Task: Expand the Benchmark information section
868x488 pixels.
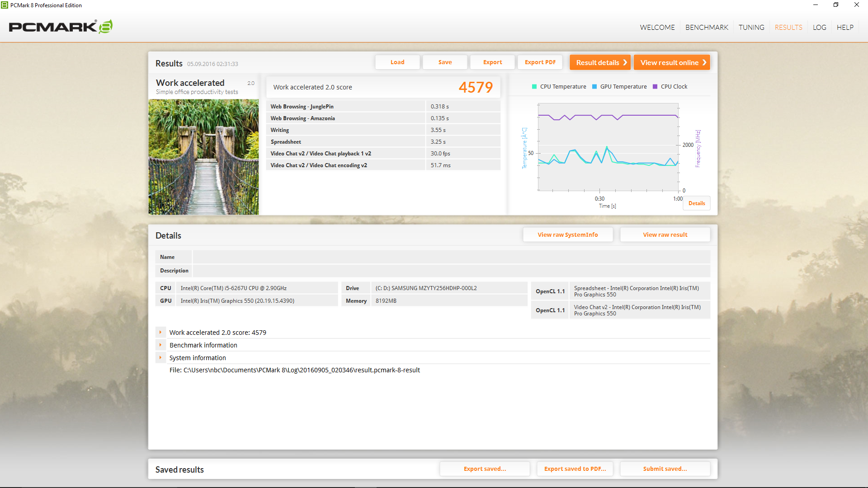Action: point(160,345)
